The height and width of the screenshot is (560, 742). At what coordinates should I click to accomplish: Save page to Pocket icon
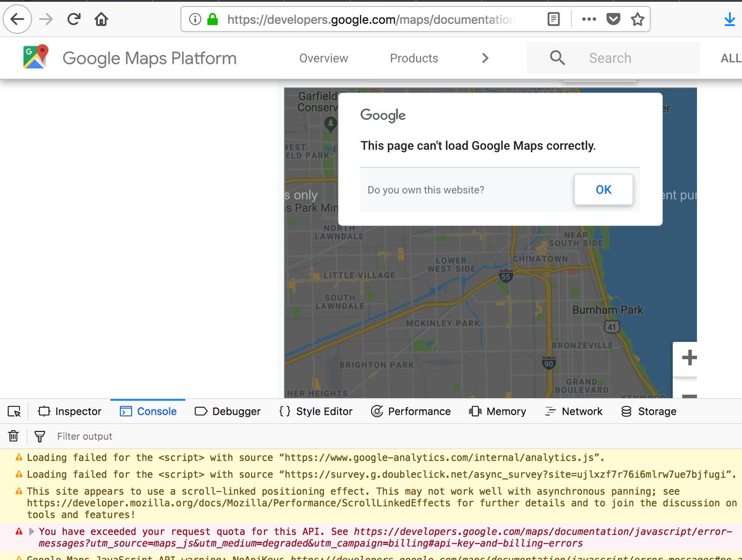tap(613, 19)
